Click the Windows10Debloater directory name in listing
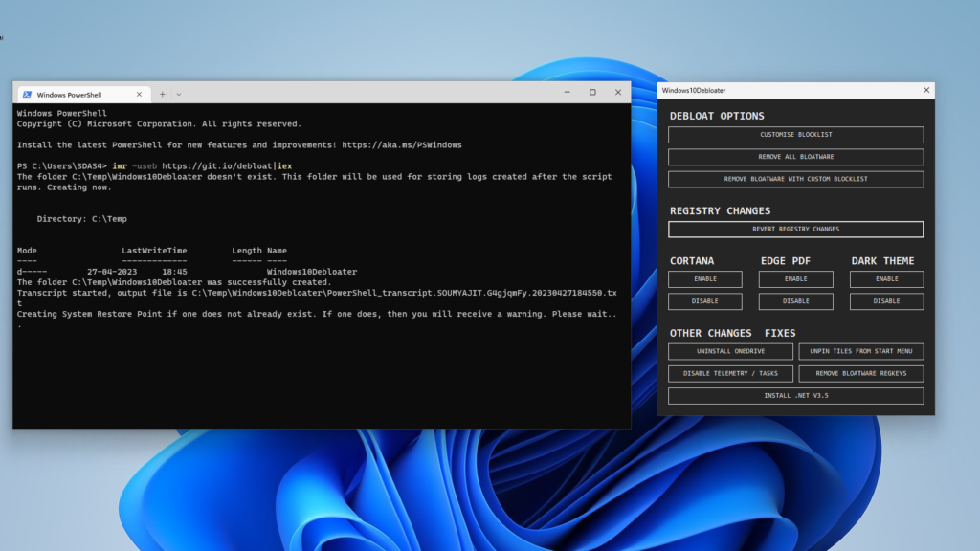This screenshot has height=551, width=980. click(312, 272)
